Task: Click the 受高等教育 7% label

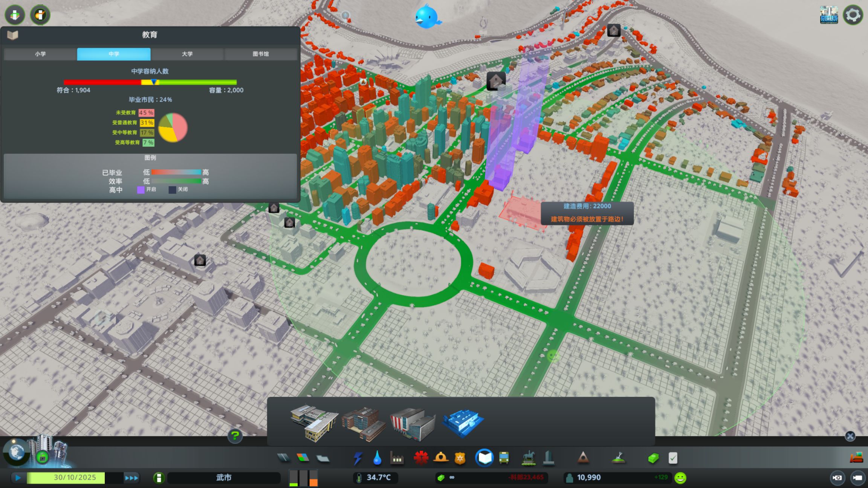Action: coord(134,142)
